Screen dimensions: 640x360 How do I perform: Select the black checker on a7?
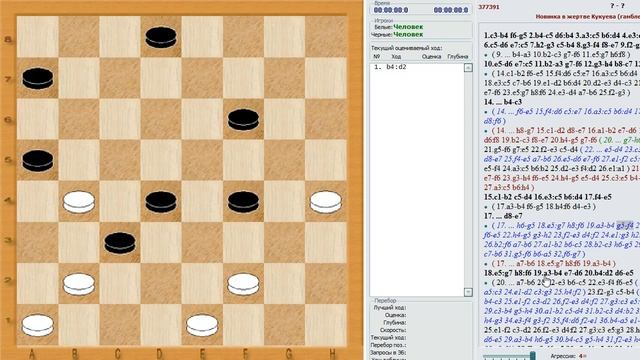click(38, 78)
